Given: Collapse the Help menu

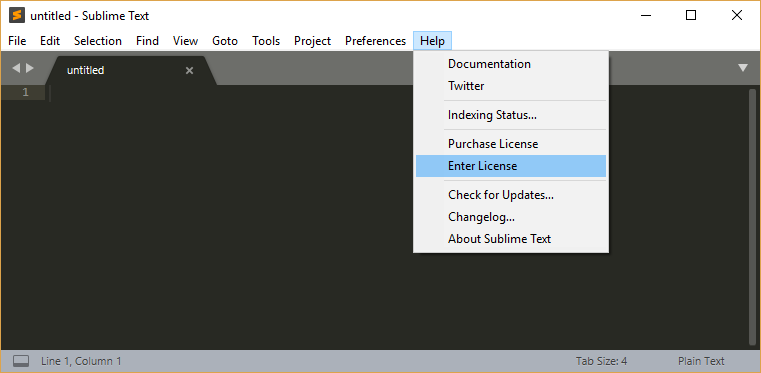Looking at the screenshot, I should (432, 41).
